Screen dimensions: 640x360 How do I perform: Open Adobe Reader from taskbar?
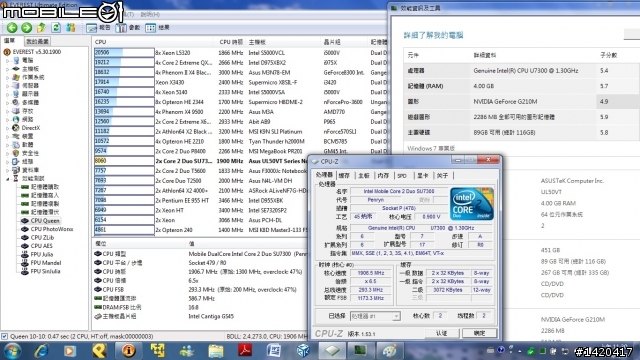point(245,351)
